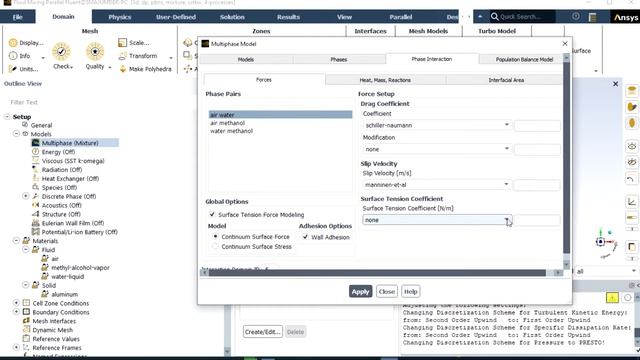Click the axis triad in graphics window
The image size is (640, 360).
point(605,244)
